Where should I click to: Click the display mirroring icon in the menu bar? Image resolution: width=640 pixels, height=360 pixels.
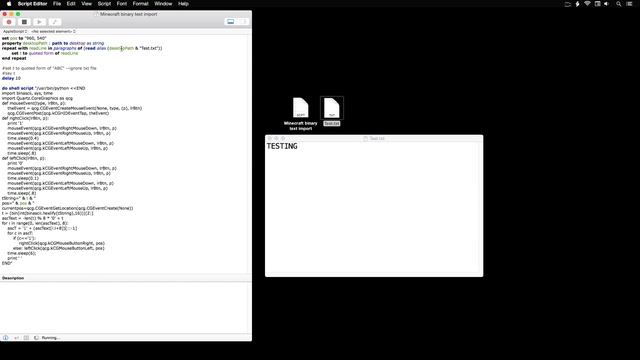(x=567, y=4)
